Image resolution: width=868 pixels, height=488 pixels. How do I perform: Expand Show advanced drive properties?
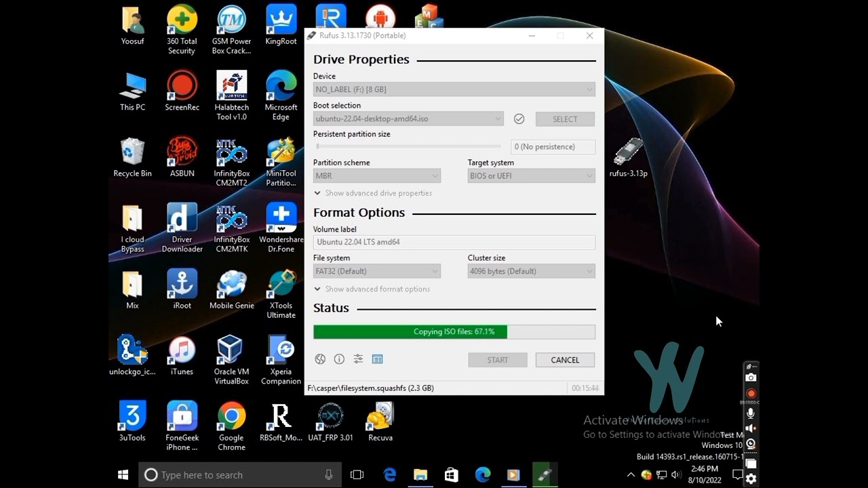(x=373, y=193)
